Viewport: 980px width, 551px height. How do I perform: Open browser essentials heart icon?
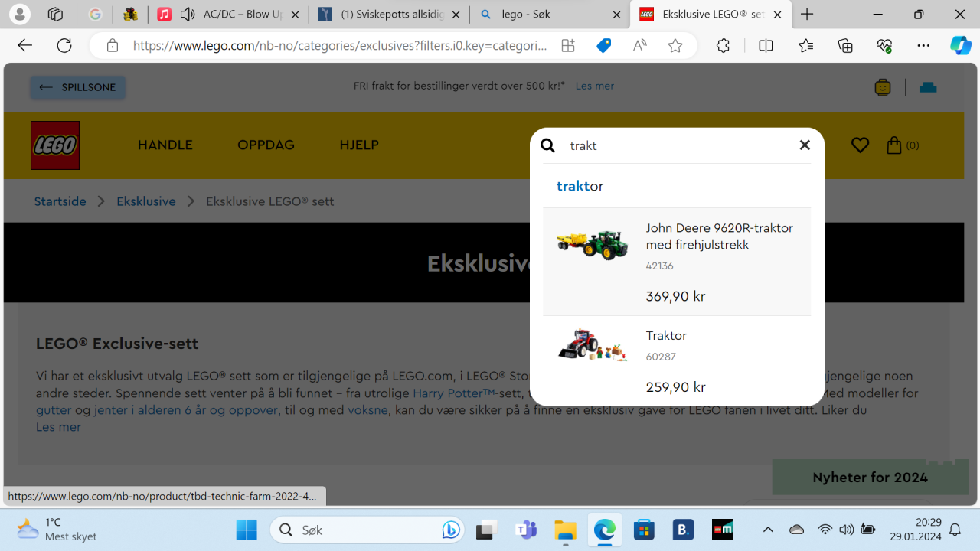click(884, 46)
